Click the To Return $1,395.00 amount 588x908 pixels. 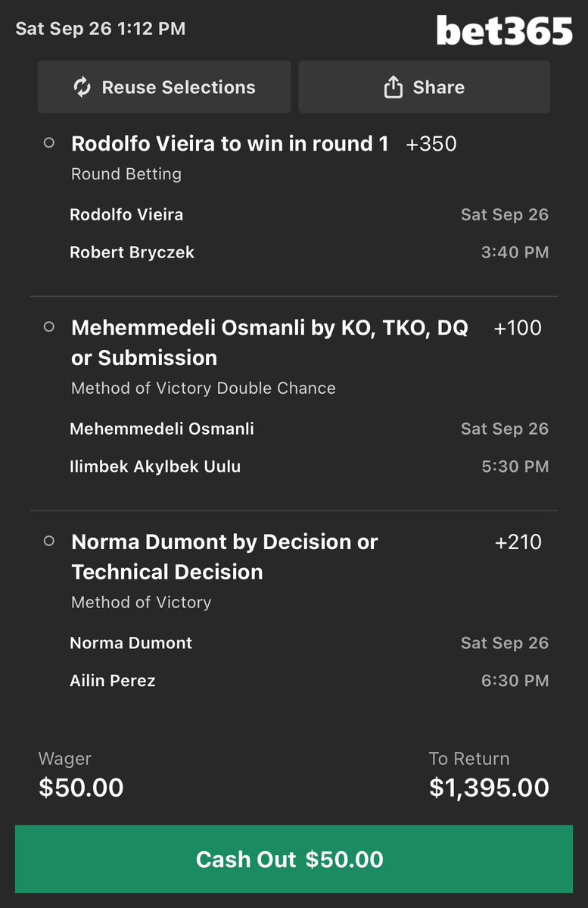(489, 788)
